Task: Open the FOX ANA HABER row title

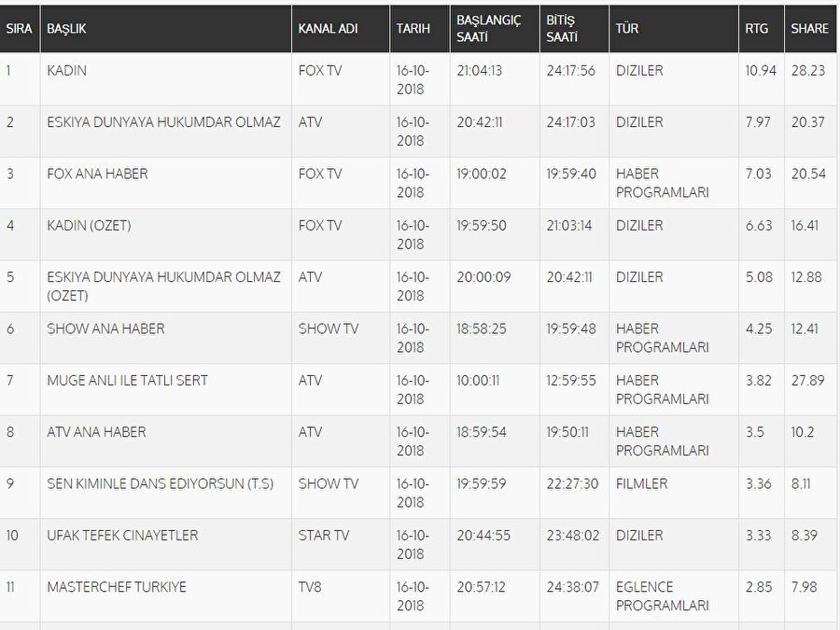Action: click(97, 175)
